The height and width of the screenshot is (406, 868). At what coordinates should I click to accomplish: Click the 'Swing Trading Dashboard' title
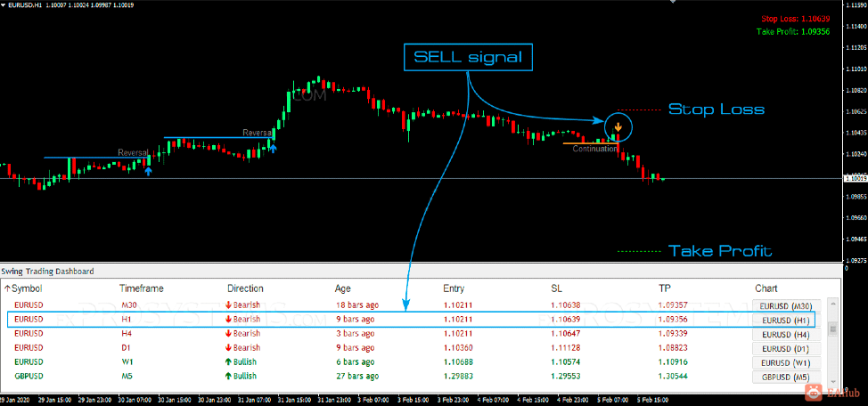click(x=47, y=271)
